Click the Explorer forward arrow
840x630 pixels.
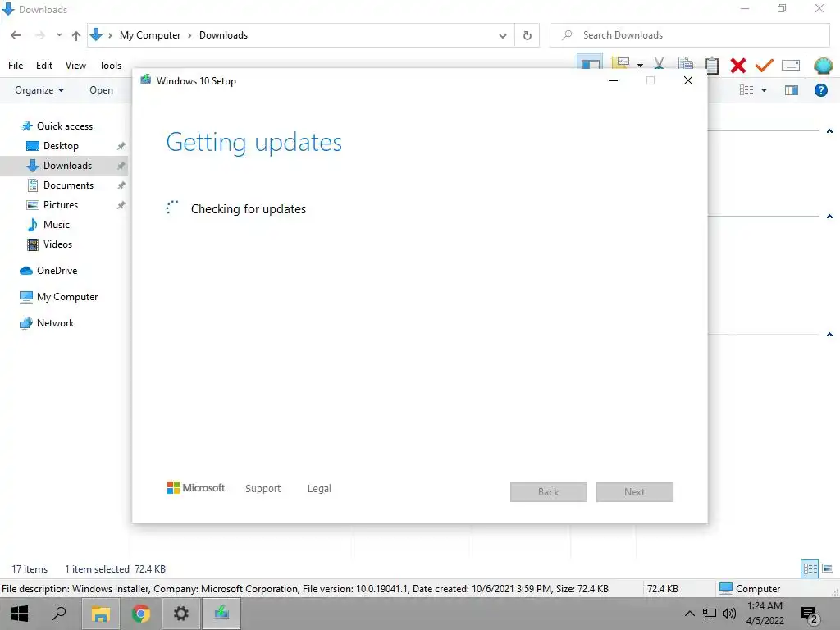39,35
